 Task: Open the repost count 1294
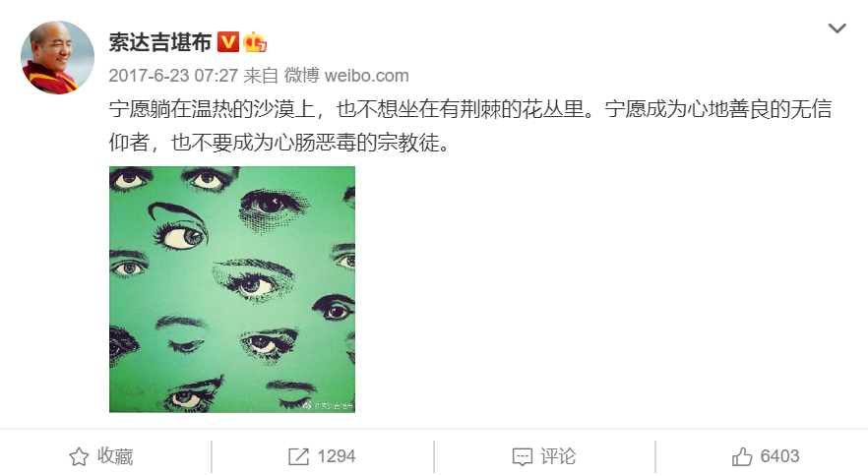click(336, 456)
